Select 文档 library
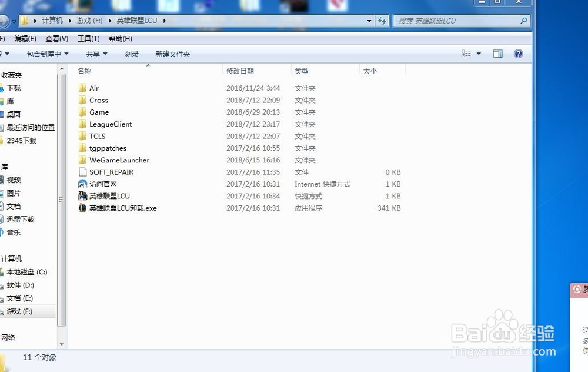The image size is (588, 372). (14, 207)
